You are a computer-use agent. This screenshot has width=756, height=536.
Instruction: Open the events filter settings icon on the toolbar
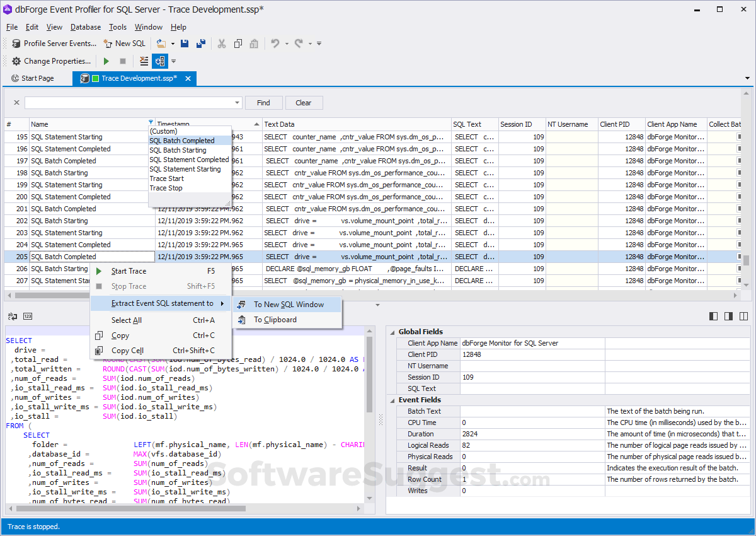pyautogui.click(x=144, y=61)
